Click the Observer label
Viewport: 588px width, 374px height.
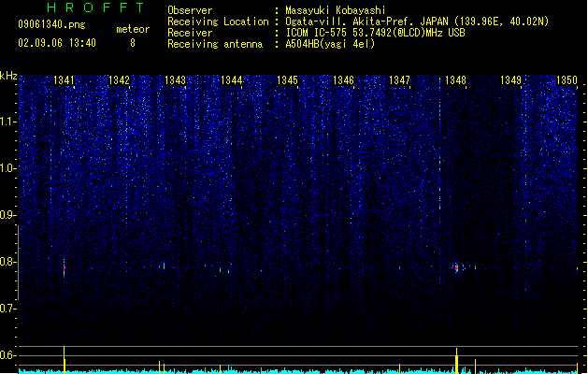190,10
